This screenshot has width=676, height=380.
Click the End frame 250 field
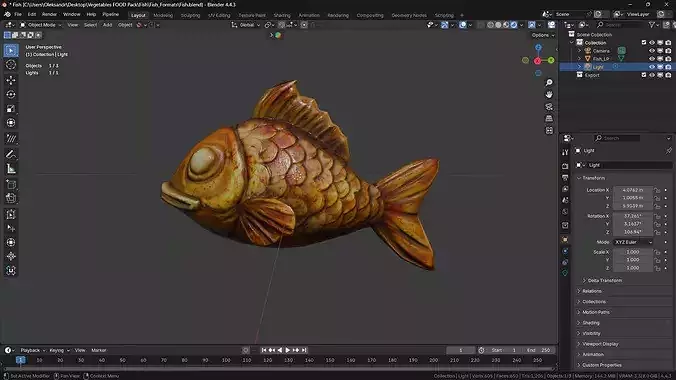pyautogui.click(x=539, y=350)
